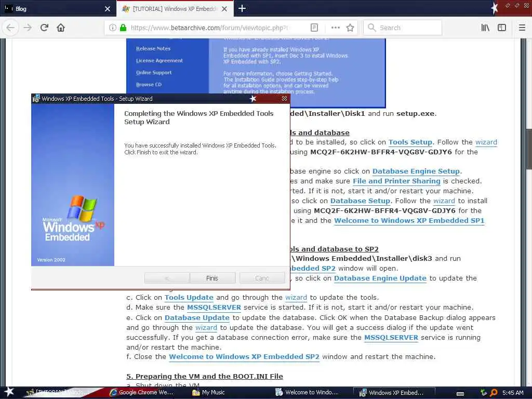Show site information icon in address bar
532x399 pixels.
tap(112, 28)
